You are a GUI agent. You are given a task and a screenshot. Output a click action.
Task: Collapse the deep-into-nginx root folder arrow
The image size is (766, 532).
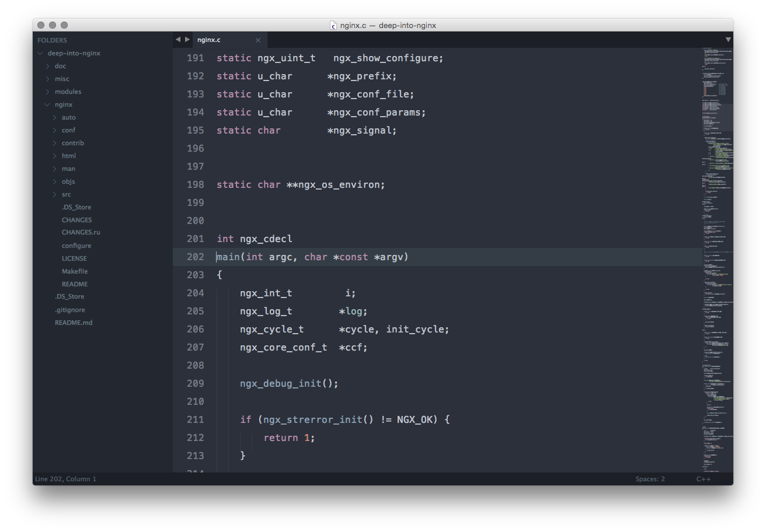click(40, 53)
